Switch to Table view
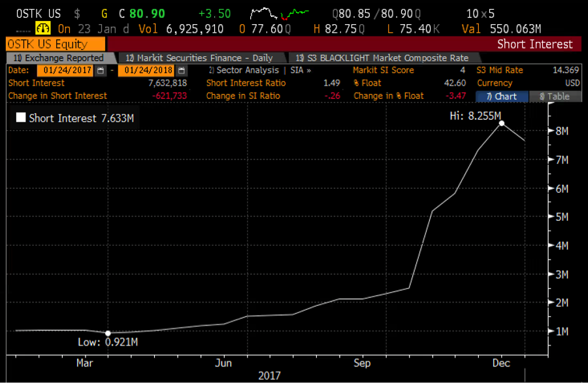588x383 pixels. click(x=554, y=96)
